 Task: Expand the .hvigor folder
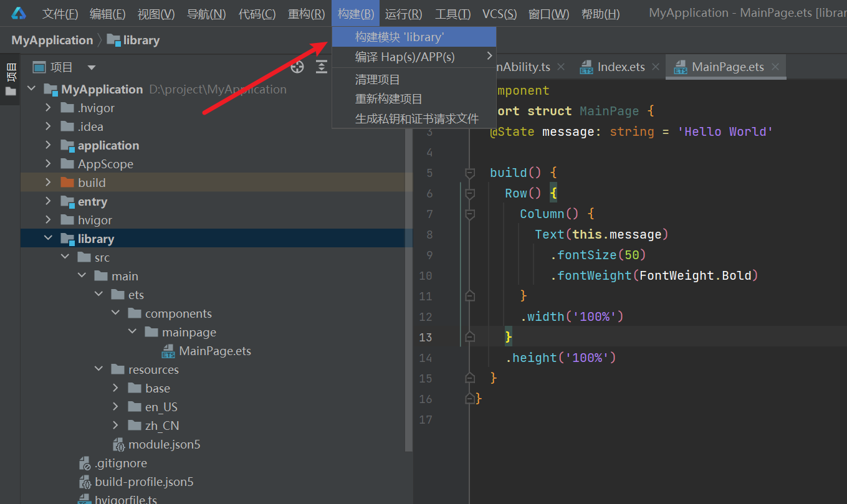[49, 108]
